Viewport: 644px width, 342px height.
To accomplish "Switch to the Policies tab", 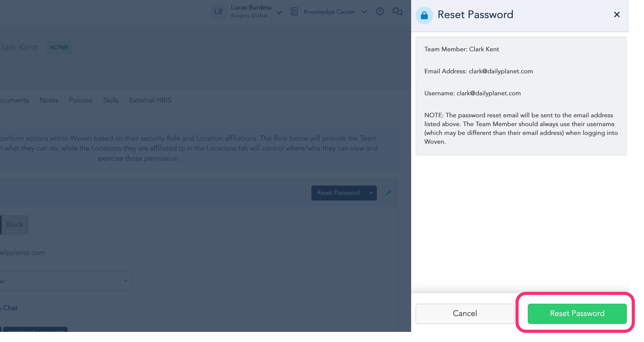I will coord(81,100).
